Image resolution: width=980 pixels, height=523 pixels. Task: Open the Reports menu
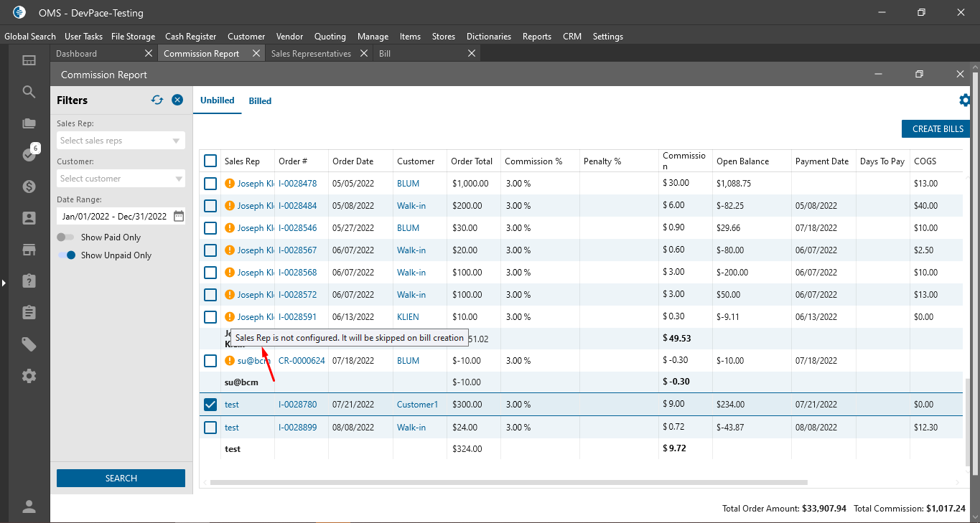pyautogui.click(x=536, y=37)
